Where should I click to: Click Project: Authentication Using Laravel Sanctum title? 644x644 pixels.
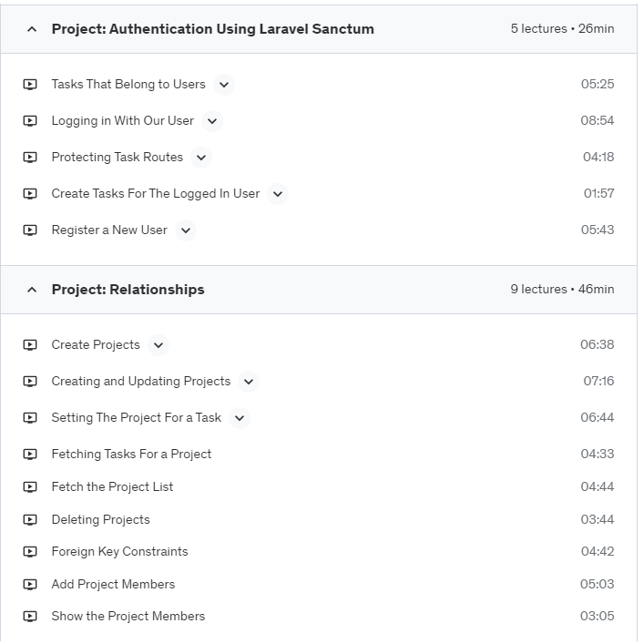coord(212,29)
